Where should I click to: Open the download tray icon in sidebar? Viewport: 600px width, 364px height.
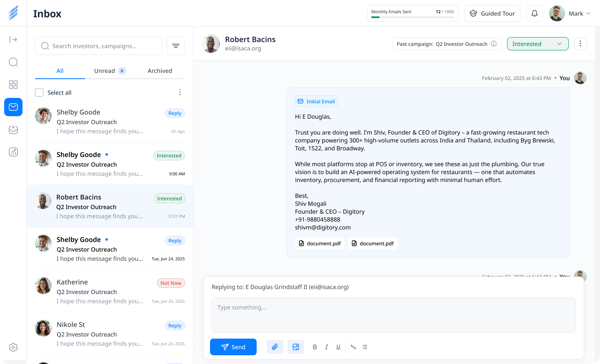point(13,130)
